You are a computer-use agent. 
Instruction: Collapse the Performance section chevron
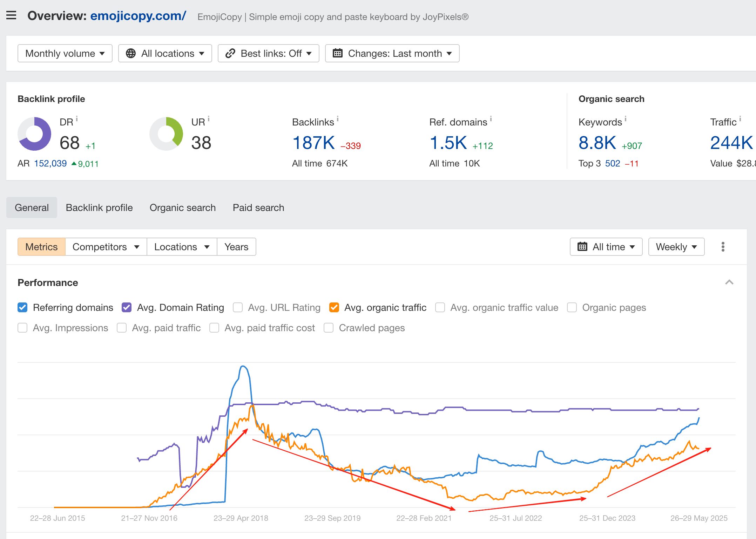(x=729, y=282)
